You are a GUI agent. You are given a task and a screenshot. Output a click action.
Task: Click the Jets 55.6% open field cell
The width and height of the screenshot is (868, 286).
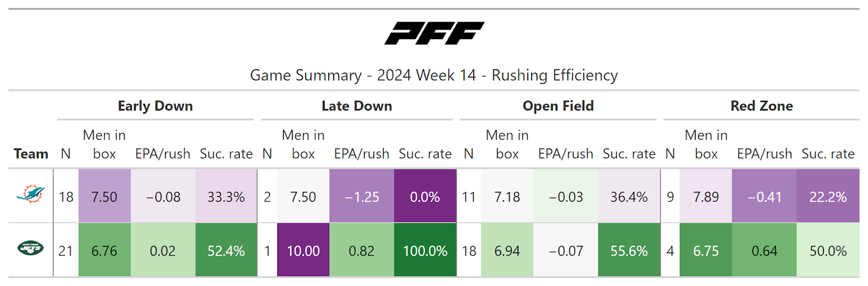(x=629, y=251)
